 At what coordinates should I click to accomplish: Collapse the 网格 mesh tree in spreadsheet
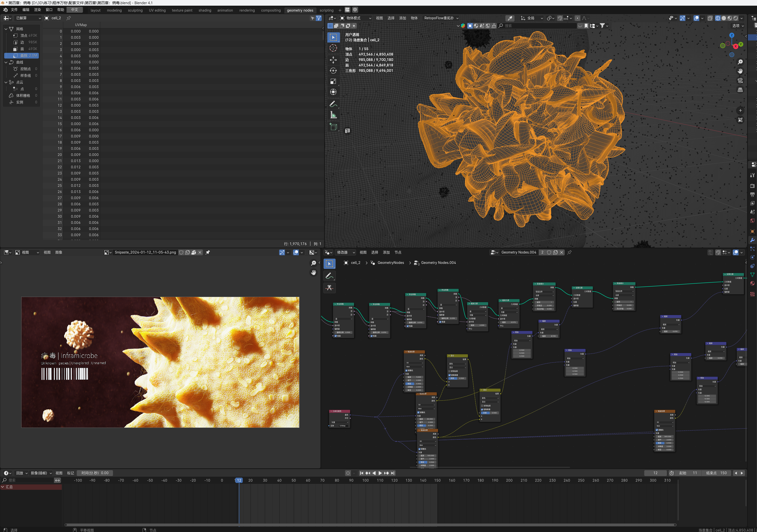(6, 29)
